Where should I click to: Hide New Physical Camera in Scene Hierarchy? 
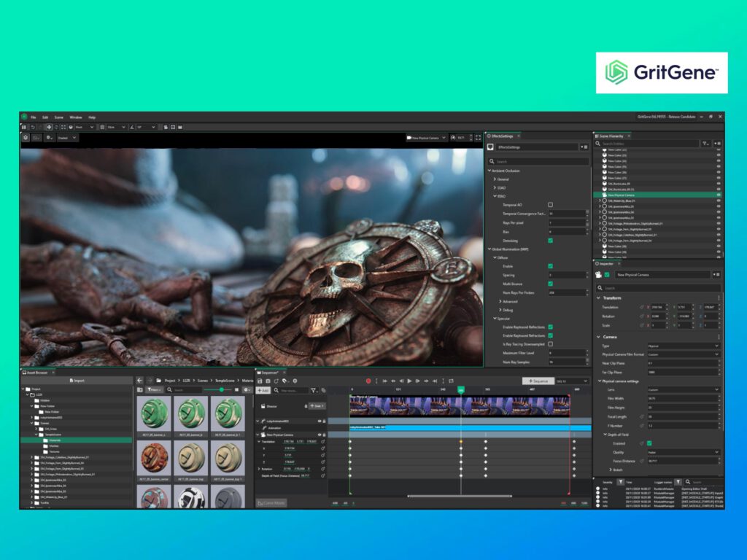[719, 195]
